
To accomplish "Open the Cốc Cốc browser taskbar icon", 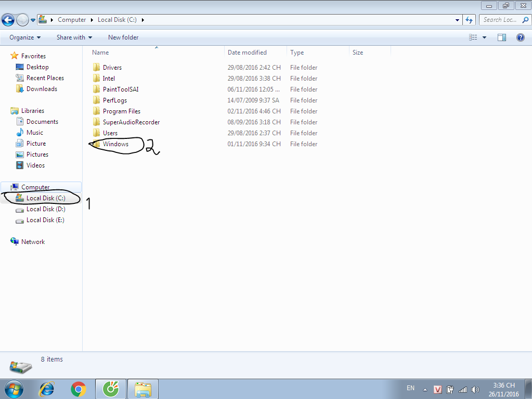I will tap(111, 389).
